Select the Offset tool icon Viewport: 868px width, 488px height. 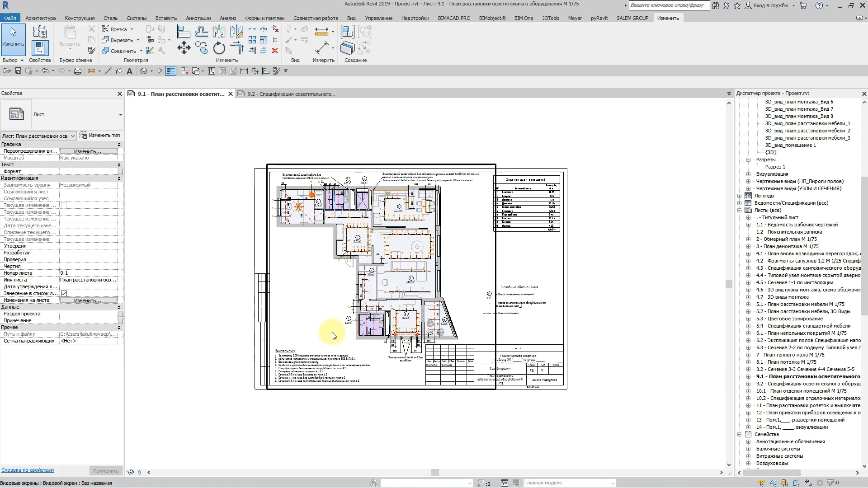coord(201,32)
